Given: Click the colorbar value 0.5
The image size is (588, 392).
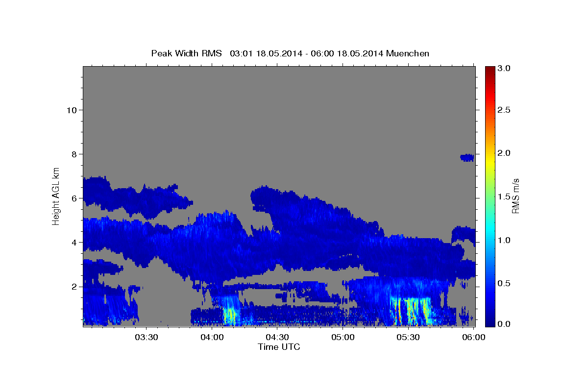Looking at the screenshot, I should [x=504, y=283].
